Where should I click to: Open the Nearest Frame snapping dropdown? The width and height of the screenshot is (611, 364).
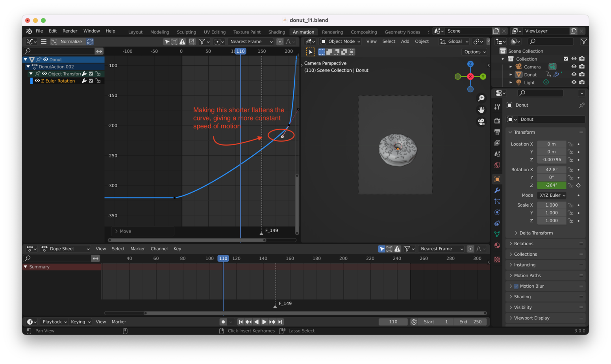(251, 41)
